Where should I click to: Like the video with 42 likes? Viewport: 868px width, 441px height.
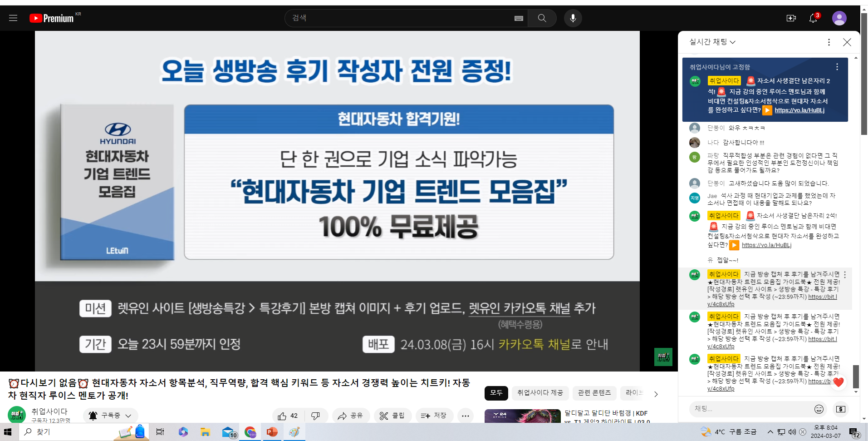point(288,416)
